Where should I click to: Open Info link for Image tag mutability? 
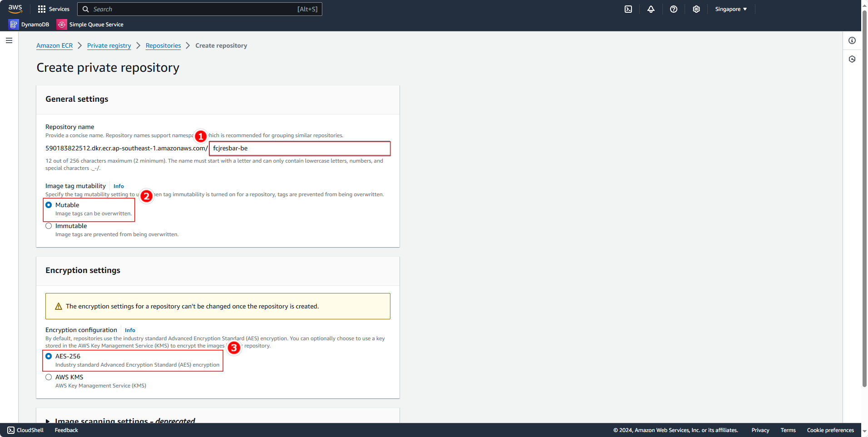coord(118,186)
